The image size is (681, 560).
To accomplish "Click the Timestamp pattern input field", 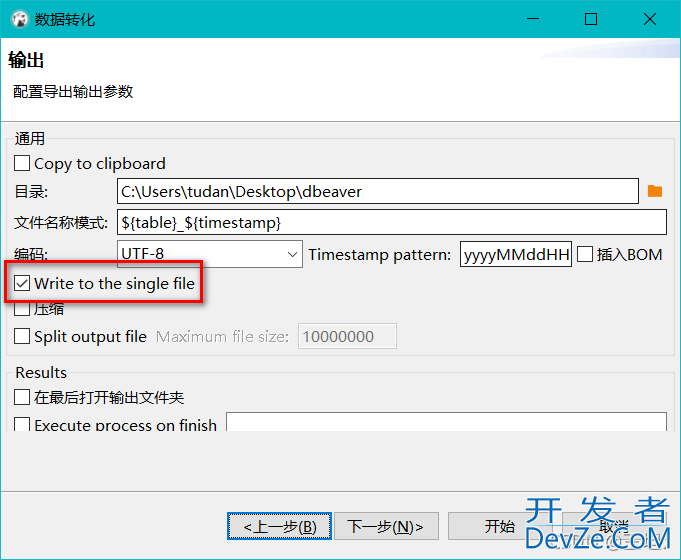I will point(516,254).
